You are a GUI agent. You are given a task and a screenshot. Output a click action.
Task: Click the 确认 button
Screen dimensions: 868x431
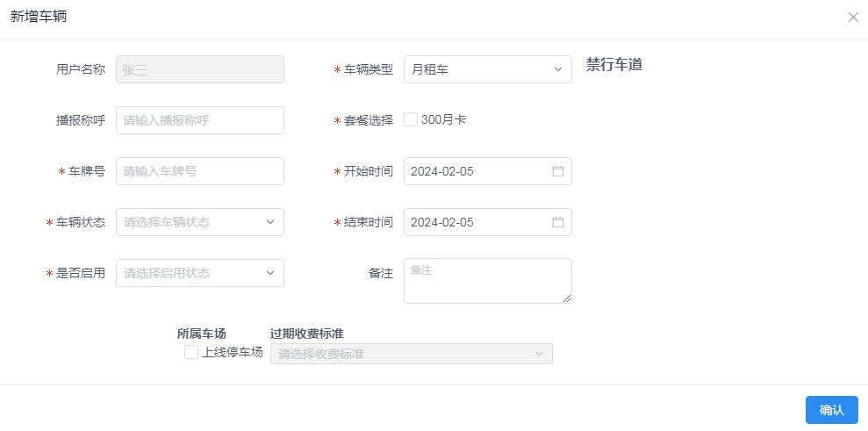coord(831,410)
